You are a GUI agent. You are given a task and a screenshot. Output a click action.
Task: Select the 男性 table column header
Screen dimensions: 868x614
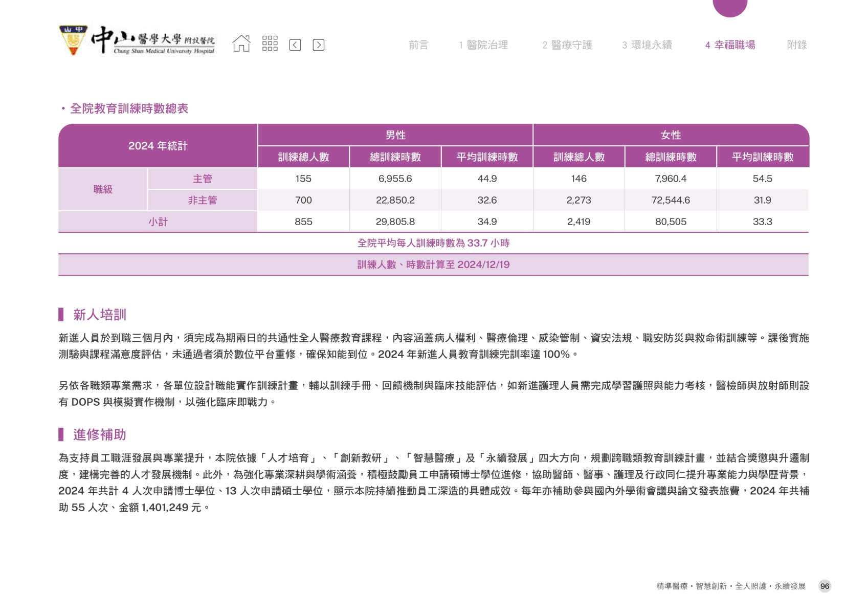pyautogui.click(x=395, y=135)
